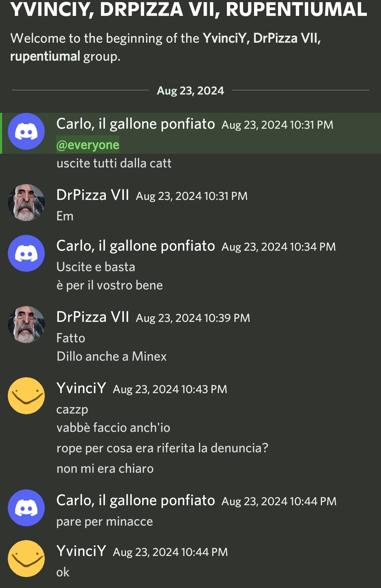Screen dimensions: 381x588
Task: Click the @everyone mention
Action: click(88, 145)
